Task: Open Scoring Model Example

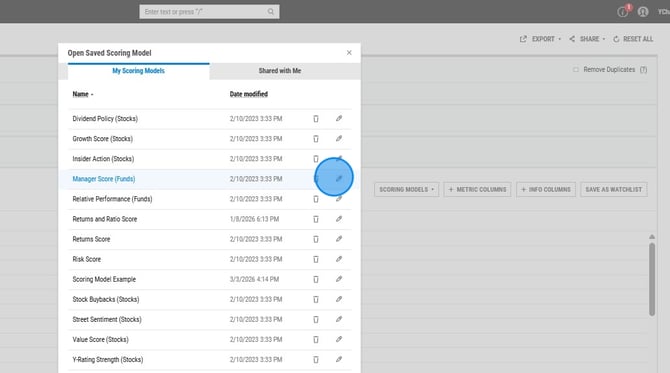Action: pyautogui.click(x=104, y=279)
